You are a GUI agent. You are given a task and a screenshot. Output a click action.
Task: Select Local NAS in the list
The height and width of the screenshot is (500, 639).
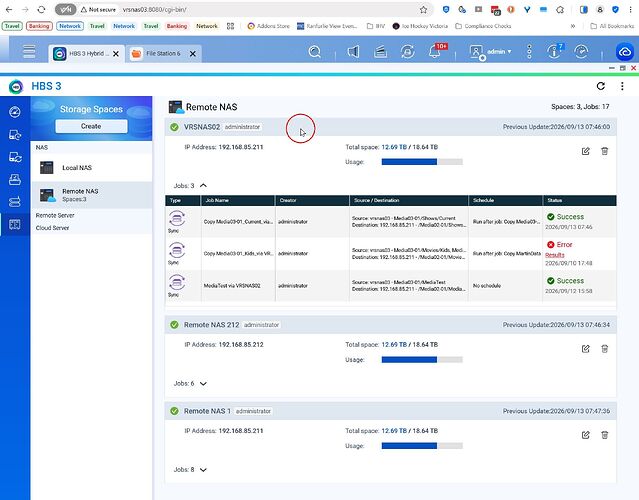[x=92, y=167]
